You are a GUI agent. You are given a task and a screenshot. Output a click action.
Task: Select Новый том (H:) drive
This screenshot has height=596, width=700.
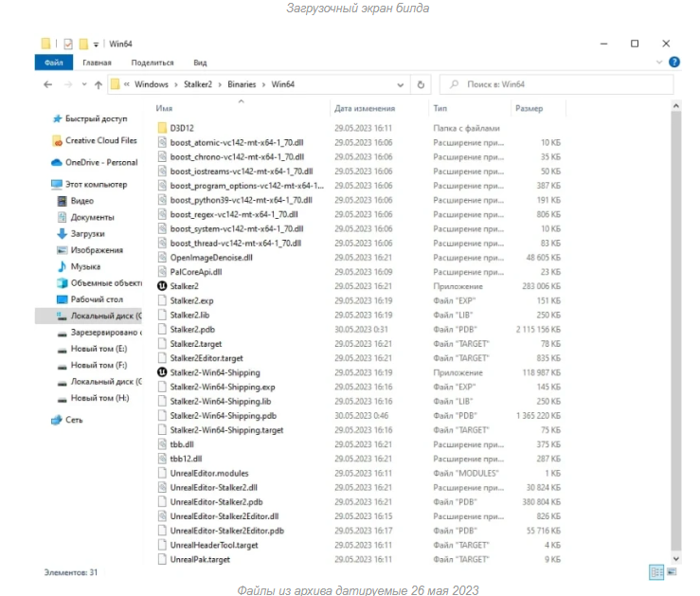[99, 398]
